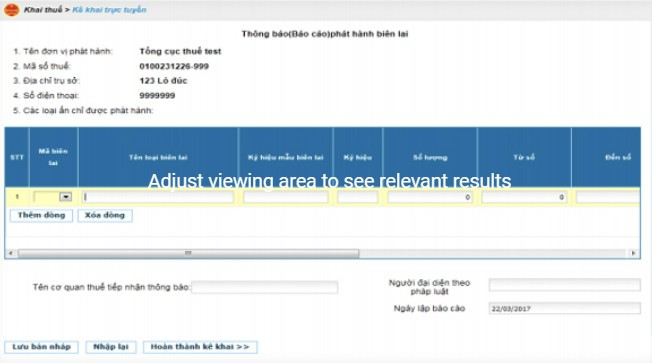Click the Từ số input field in row 1
The width and height of the screenshot is (652, 363).
click(x=524, y=197)
